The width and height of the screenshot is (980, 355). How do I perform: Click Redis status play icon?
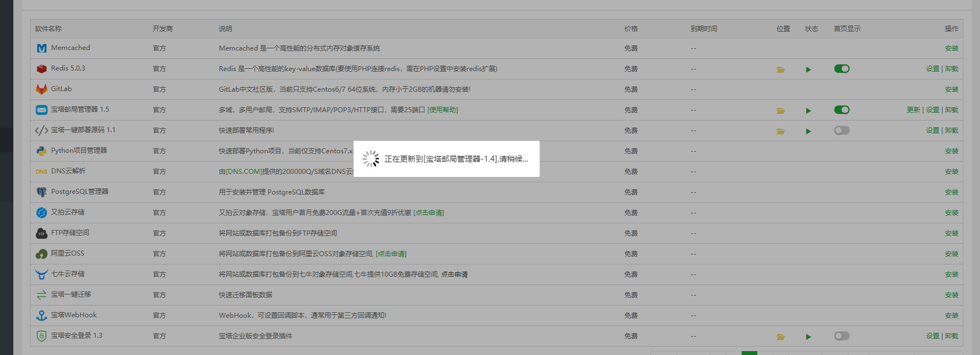click(808, 69)
